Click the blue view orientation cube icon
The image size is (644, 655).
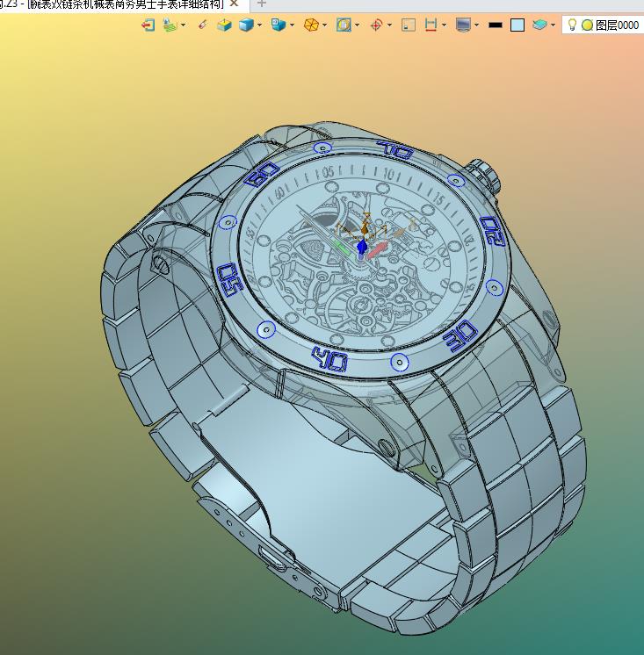pos(278,25)
